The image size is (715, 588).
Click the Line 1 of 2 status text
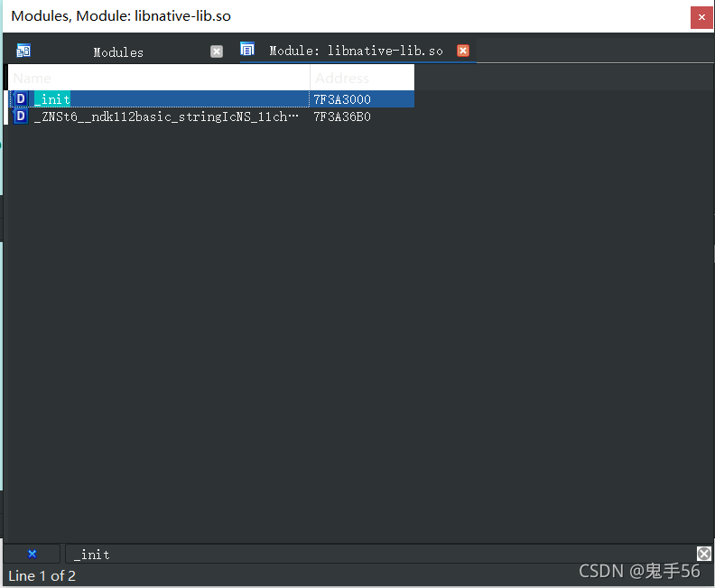tap(42, 575)
